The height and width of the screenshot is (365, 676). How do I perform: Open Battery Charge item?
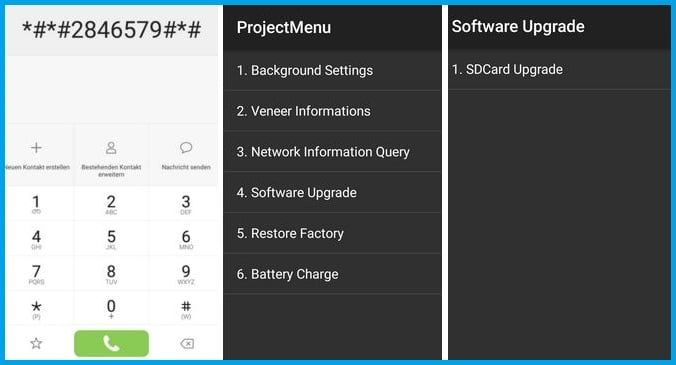[x=332, y=274]
